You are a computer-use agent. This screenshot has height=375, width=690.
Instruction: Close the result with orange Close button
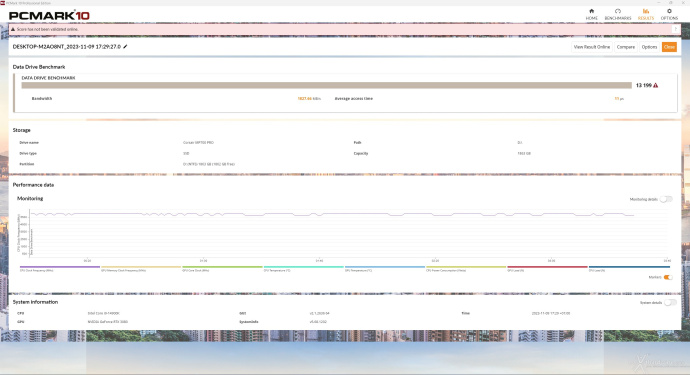click(669, 47)
